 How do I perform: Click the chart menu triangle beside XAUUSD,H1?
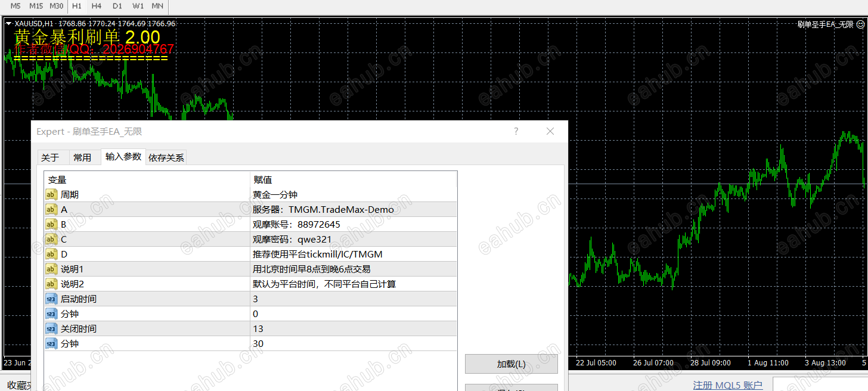(x=8, y=24)
